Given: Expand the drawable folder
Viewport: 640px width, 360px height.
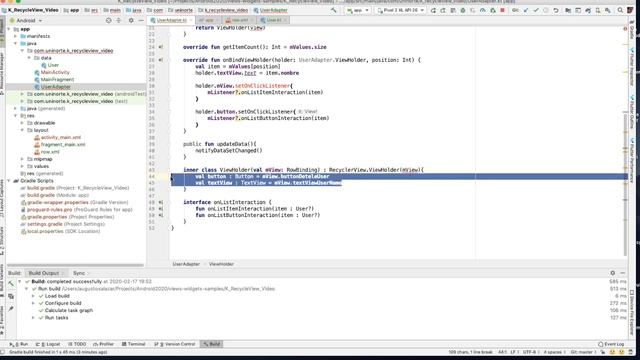Looking at the screenshot, I should [x=22, y=123].
